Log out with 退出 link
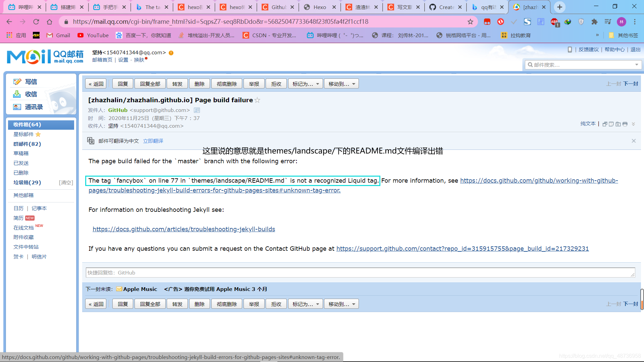This screenshot has width=644, height=362. pos(635,50)
